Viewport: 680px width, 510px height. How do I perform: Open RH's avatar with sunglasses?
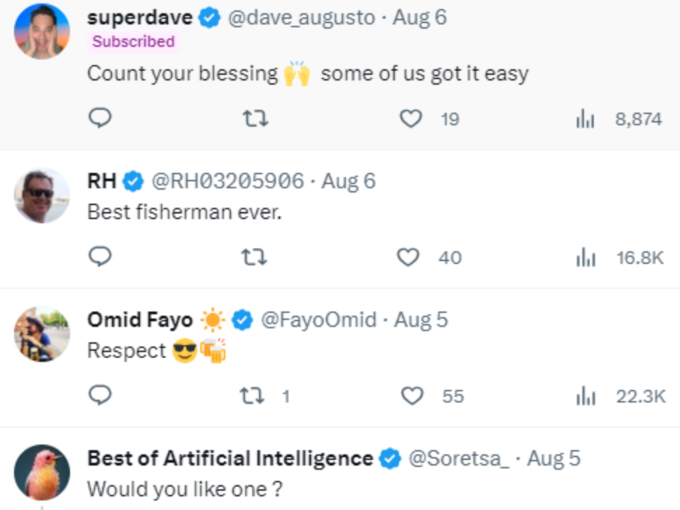(x=42, y=196)
